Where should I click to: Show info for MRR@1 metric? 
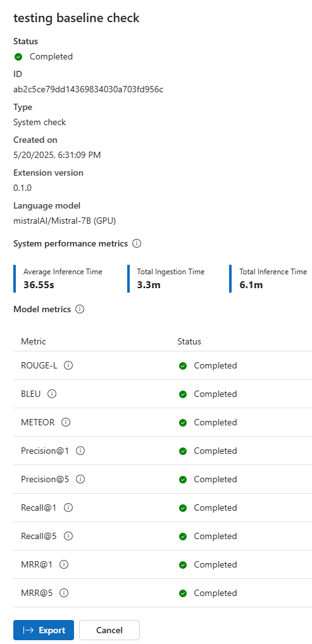(x=64, y=564)
